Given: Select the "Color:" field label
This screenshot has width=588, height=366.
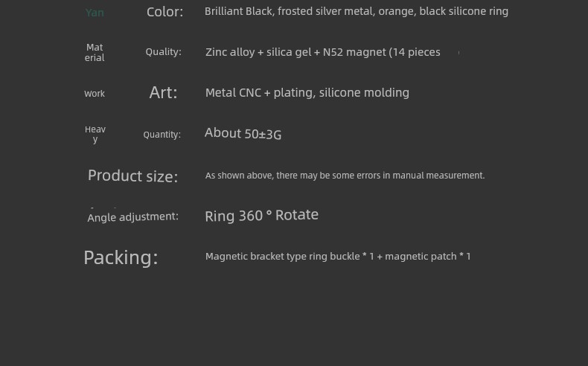Looking at the screenshot, I should point(164,12).
